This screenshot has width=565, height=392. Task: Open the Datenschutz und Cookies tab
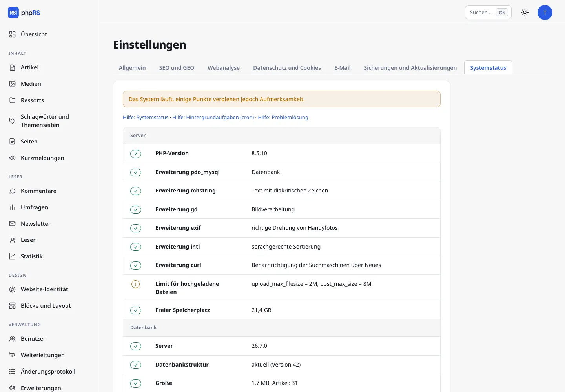pyautogui.click(x=287, y=68)
